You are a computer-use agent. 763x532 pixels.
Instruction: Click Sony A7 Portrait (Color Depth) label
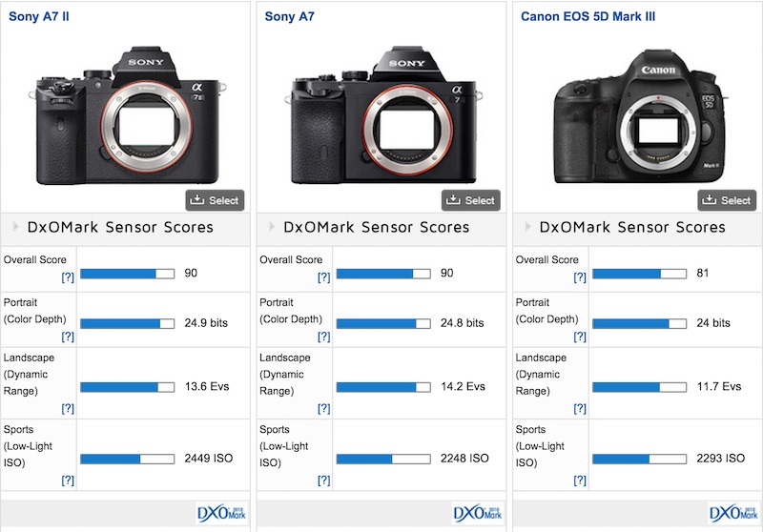[x=291, y=311]
